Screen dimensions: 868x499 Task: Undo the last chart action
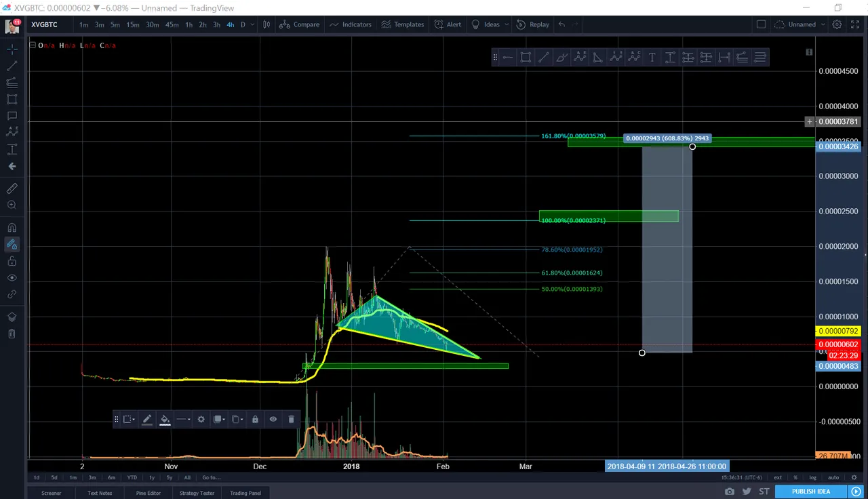click(561, 24)
